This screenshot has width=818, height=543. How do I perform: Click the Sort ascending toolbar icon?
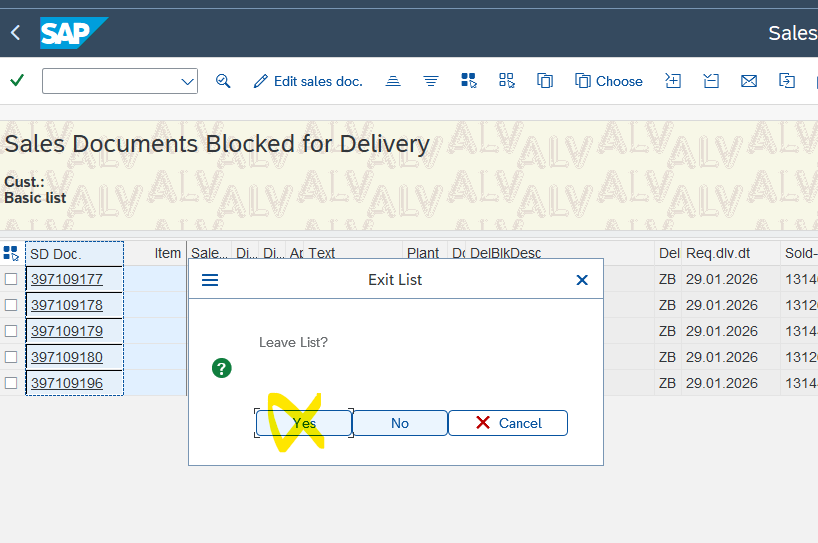click(x=393, y=81)
